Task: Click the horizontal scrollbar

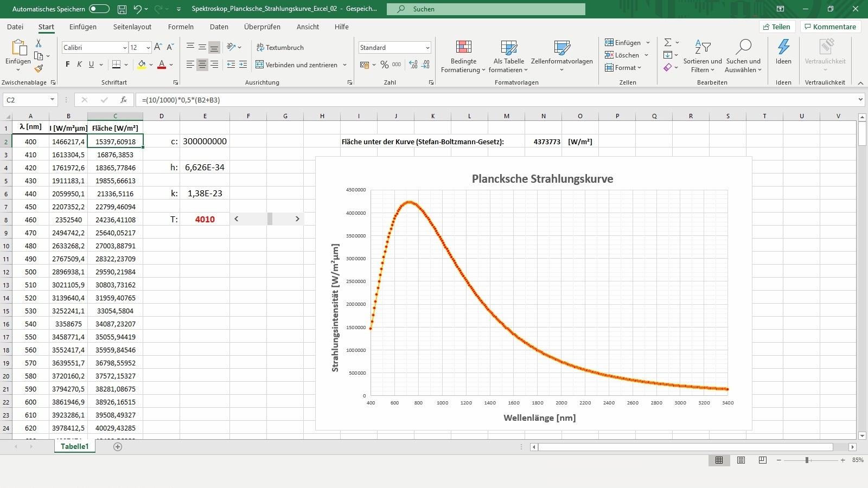Action: click(x=686, y=447)
